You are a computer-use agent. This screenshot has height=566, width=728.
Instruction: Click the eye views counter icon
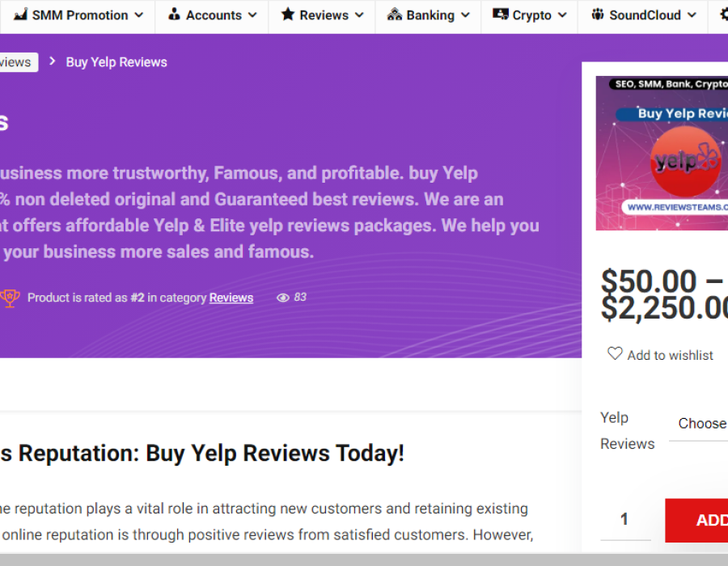coord(283,298)
